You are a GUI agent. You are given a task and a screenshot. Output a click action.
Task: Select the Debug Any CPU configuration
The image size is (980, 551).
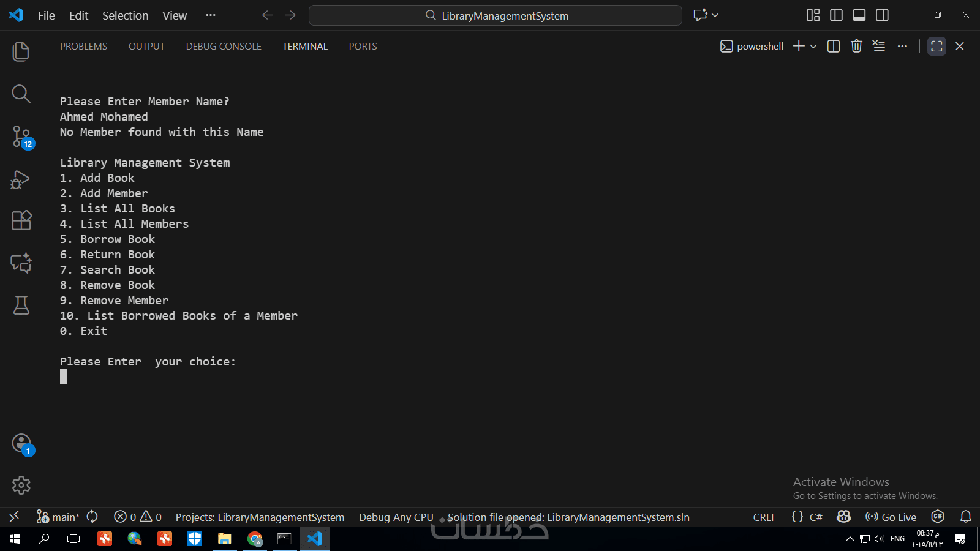[396, 517]
